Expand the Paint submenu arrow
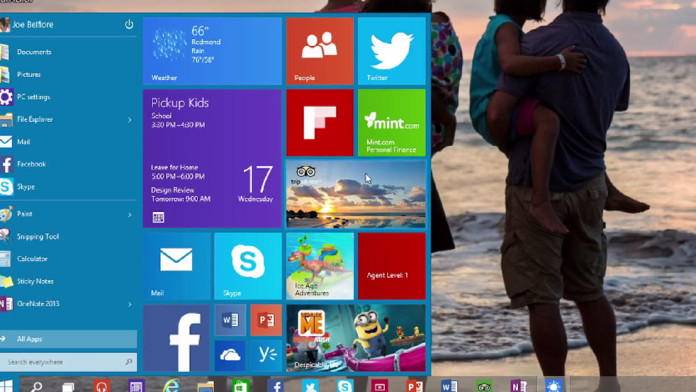Viewport: 696px width, 392px height. tap(130, 215)
